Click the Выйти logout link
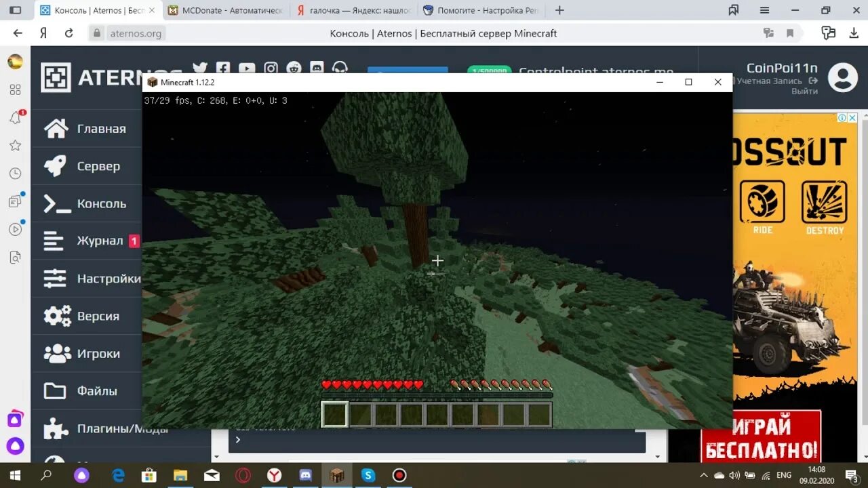The height and width of the screenshot is (488, 868). [x=804, y=91]
